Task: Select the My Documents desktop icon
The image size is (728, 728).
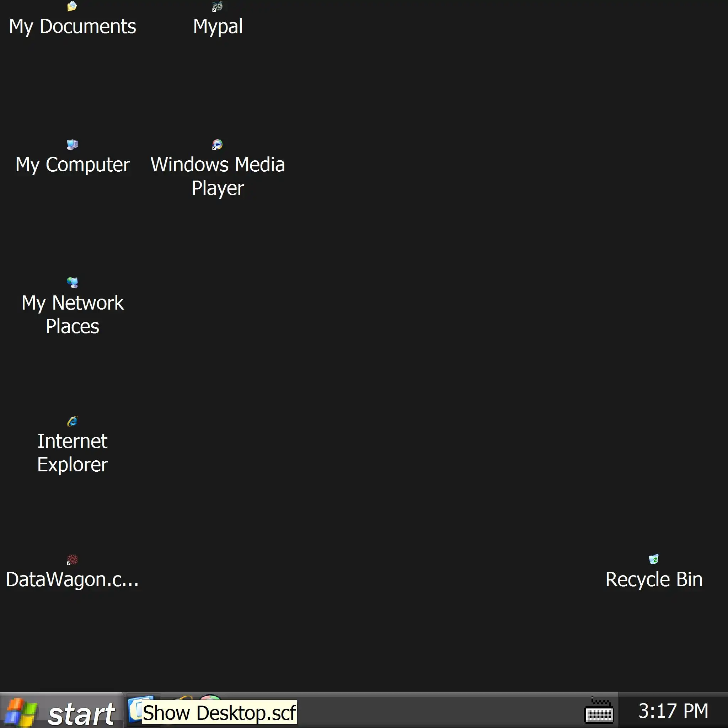Action: point(72,6)
